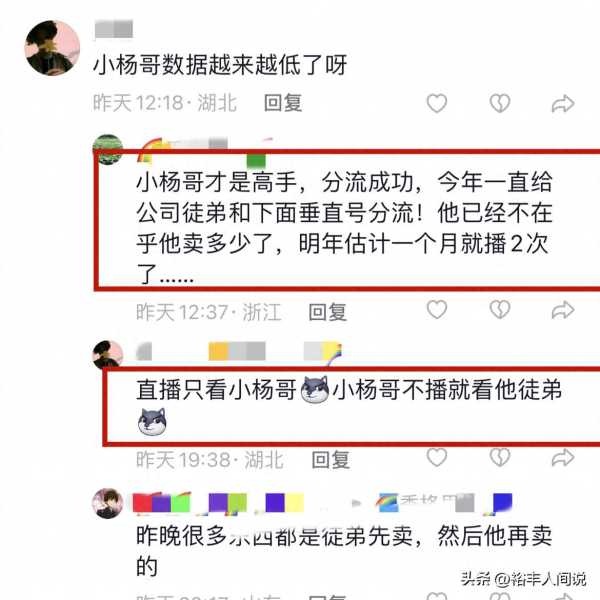Image resolution: width=600 pixels, height=600 pixels.
Task: Open avatar of the 19:38 湖北 replier
Action: point(108,355)
